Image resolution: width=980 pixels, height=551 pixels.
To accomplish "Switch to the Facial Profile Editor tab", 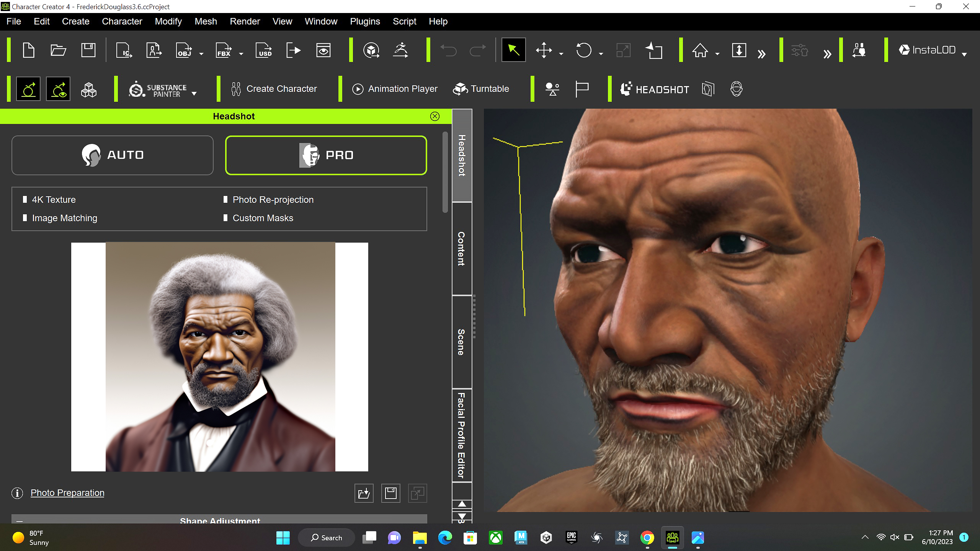I will click(462, 435).
